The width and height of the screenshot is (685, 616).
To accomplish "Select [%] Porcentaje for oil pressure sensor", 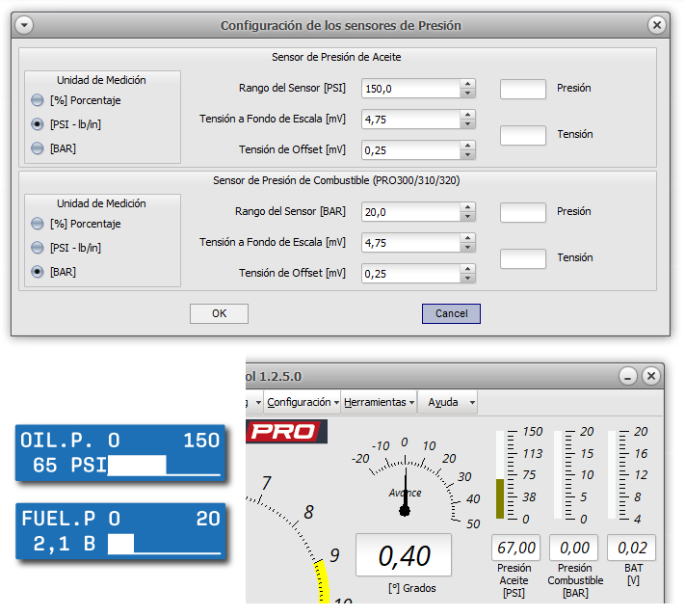I will (x=38, y=100).
